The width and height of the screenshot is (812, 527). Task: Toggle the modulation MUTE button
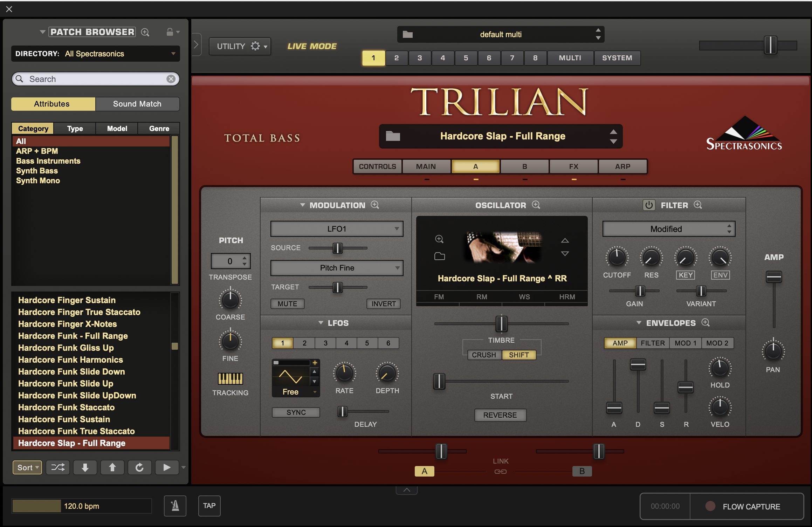287,303
